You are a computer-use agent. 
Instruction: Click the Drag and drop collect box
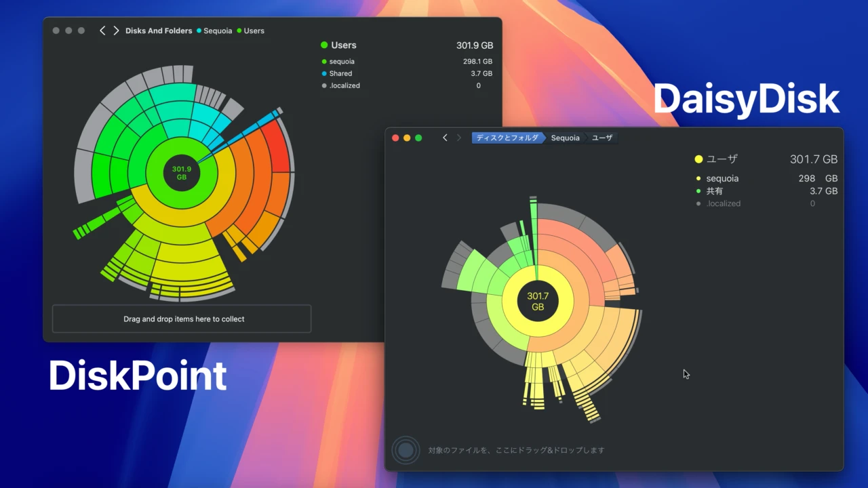click(x=182, y=319)
